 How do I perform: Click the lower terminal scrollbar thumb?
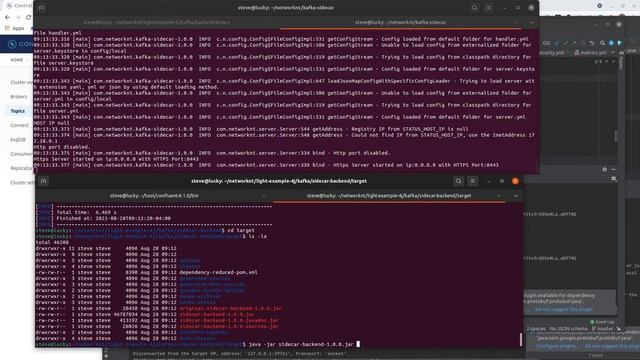tap(521, 340)
